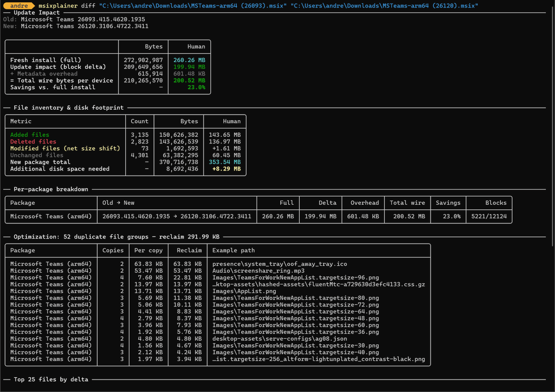Click the "Reclaim" column header

pyautogui.click(x=189, y=250)
